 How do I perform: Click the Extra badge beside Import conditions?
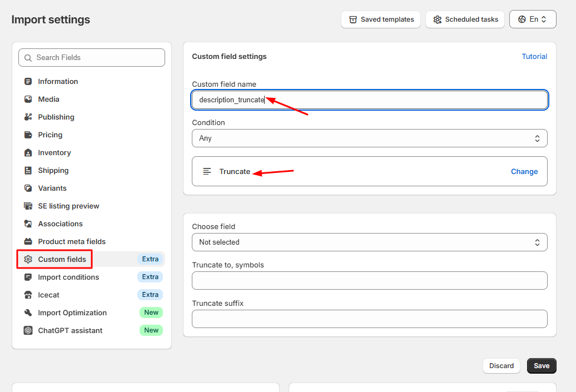[x=150, y=277]
